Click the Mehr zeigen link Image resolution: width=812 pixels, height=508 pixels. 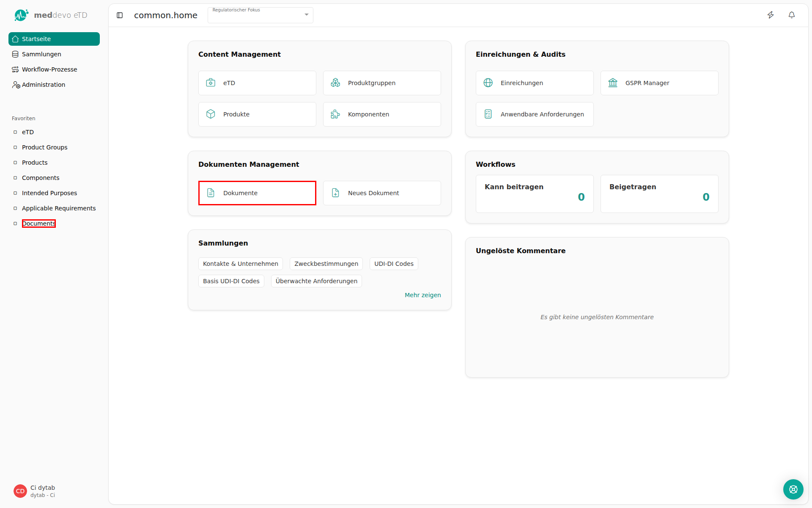pyautogui.click(x=422, y=295)
